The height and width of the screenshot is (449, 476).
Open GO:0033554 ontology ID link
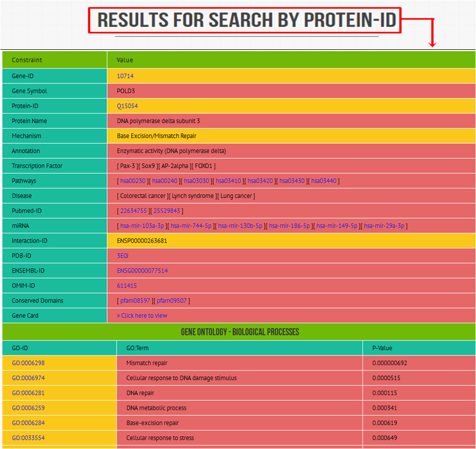tap(28, 438)
